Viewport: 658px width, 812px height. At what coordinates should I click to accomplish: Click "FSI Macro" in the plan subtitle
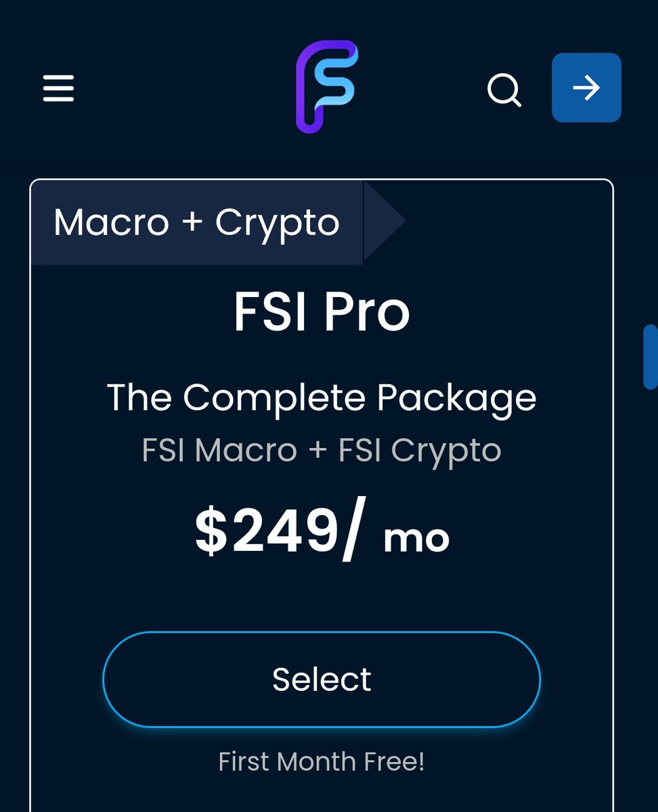click(x=219, y=450)
